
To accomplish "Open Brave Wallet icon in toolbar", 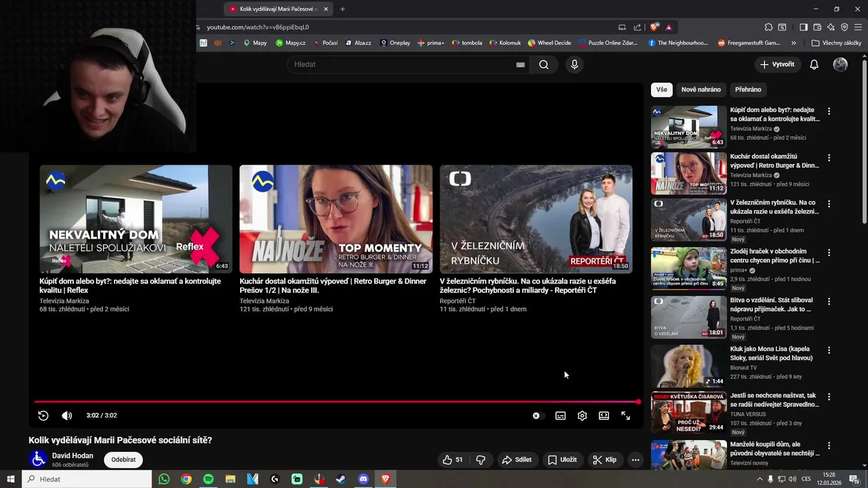I will 818,27.
